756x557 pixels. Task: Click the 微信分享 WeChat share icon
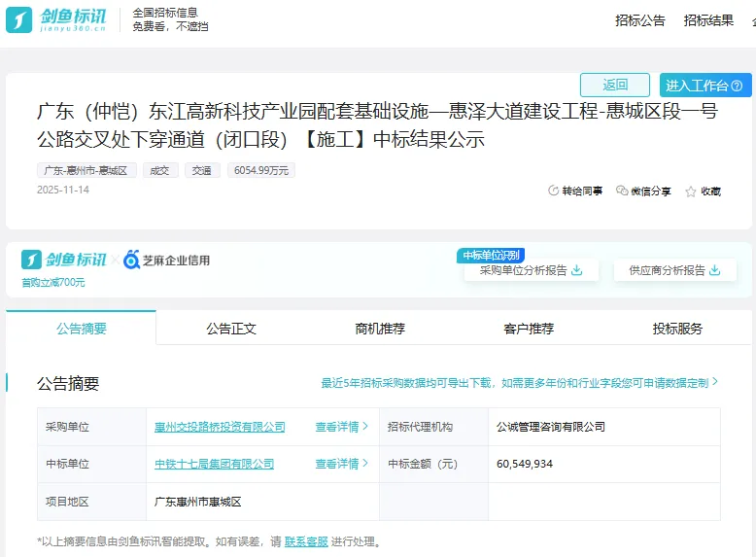tap(623, 191)
